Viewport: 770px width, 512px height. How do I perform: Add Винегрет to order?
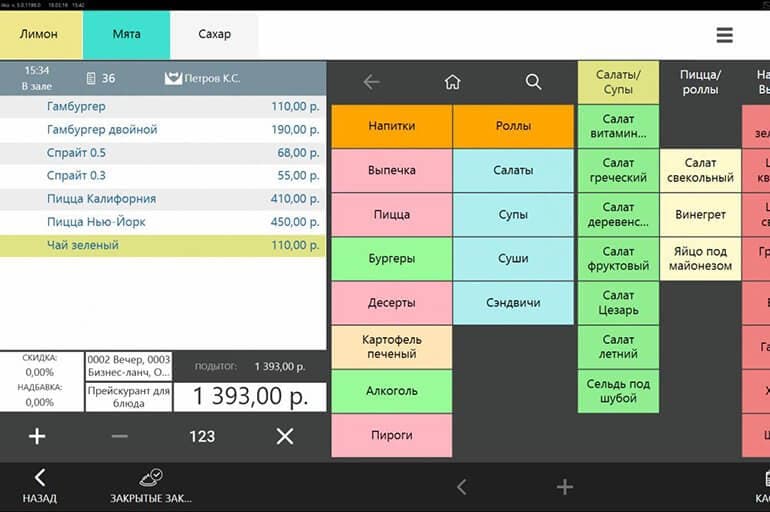tap(700, 215)
